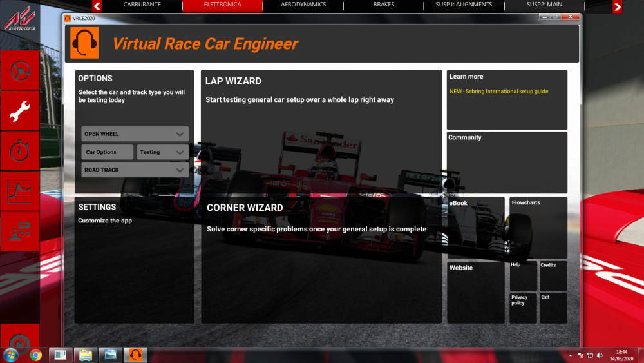Click the Learn more panel heading
The height and width of the screenshot is (363, 644).
(466, 77)
